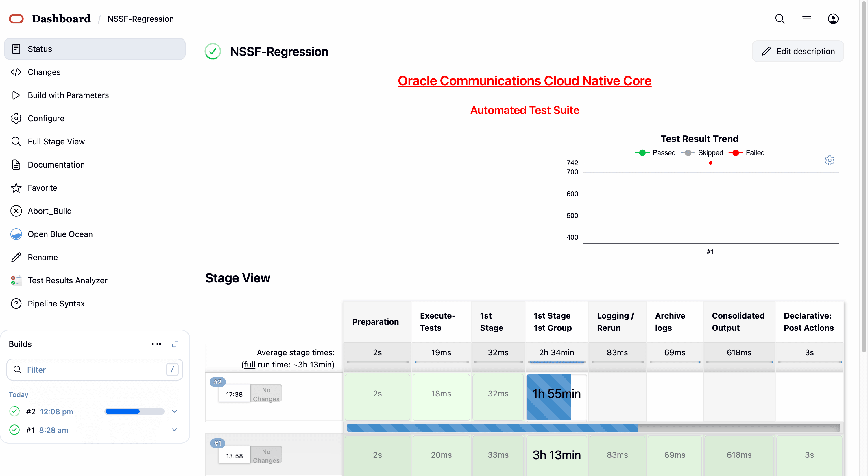This screenshot has height=476, width=868.
Task: Open the Full Stage View magnifier icon
Action: pyautogui.click(x=16, y=141)
